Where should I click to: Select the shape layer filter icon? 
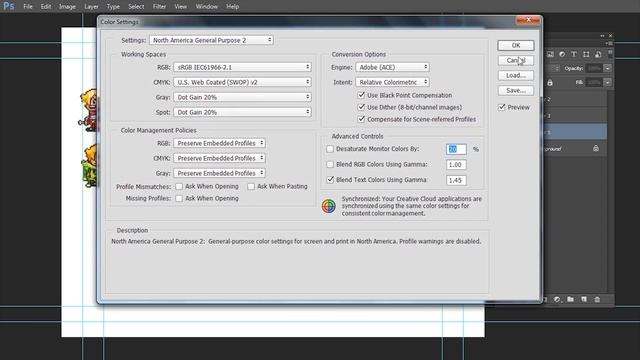[x=586, y=54]
